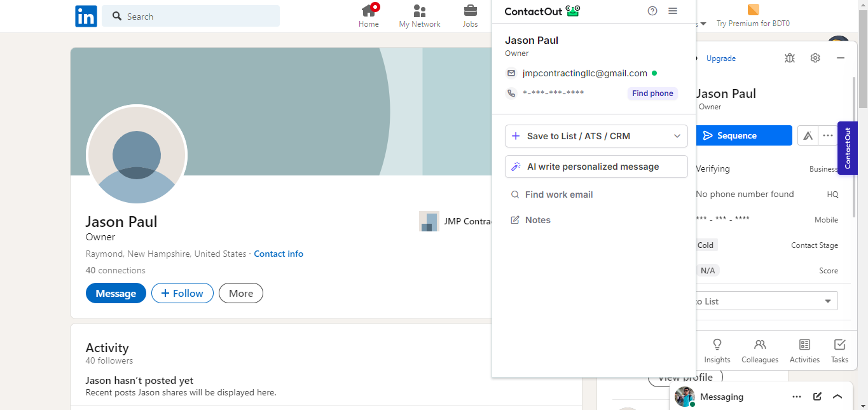This screenshot has height=410, width=868.
Task: Click the 40 connections text
Action: [116, 270]
